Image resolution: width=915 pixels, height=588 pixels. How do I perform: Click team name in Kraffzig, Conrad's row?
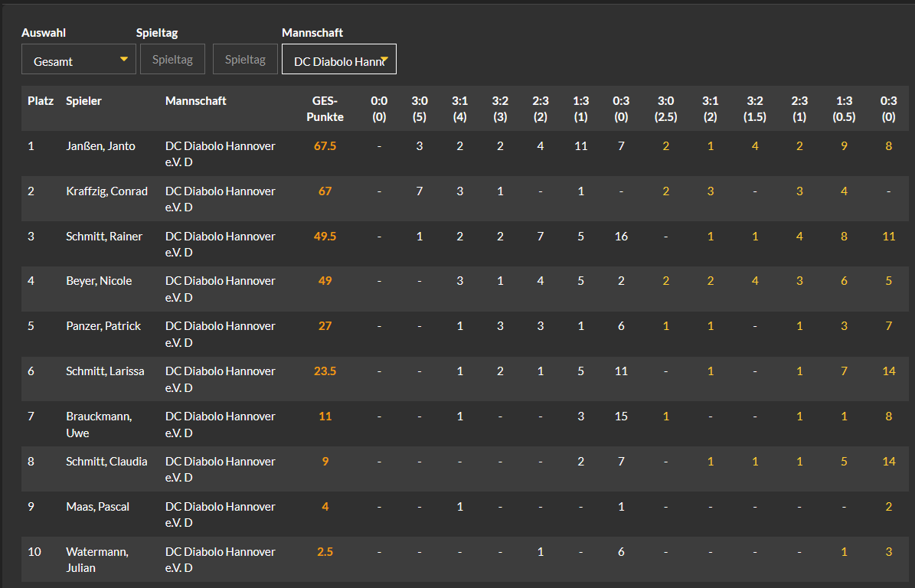[220, 200]
